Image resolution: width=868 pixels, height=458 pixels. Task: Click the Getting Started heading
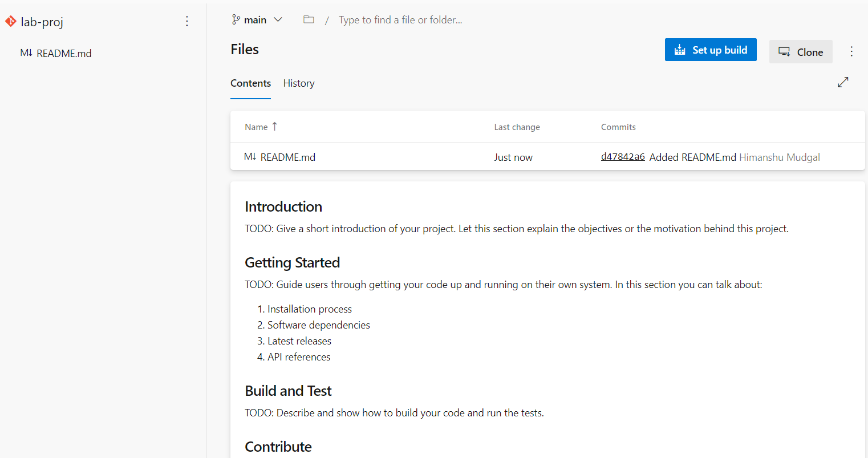(x=292, y=262)
